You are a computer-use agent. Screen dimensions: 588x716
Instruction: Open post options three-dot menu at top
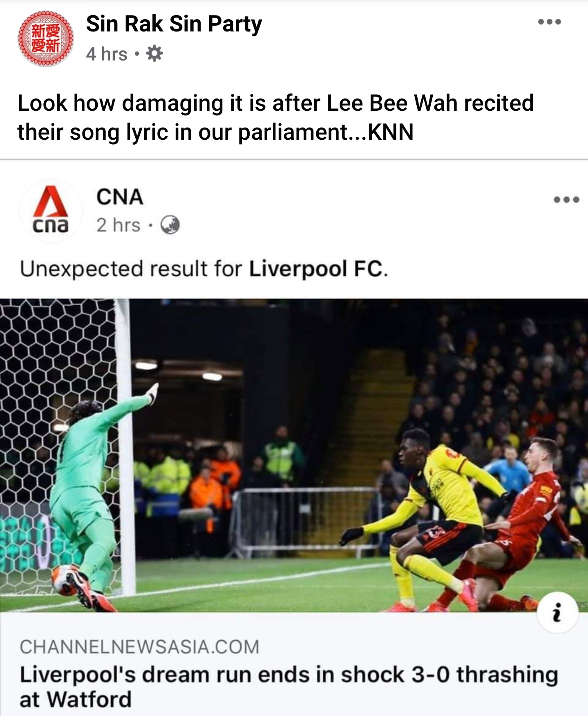point(549,22)
